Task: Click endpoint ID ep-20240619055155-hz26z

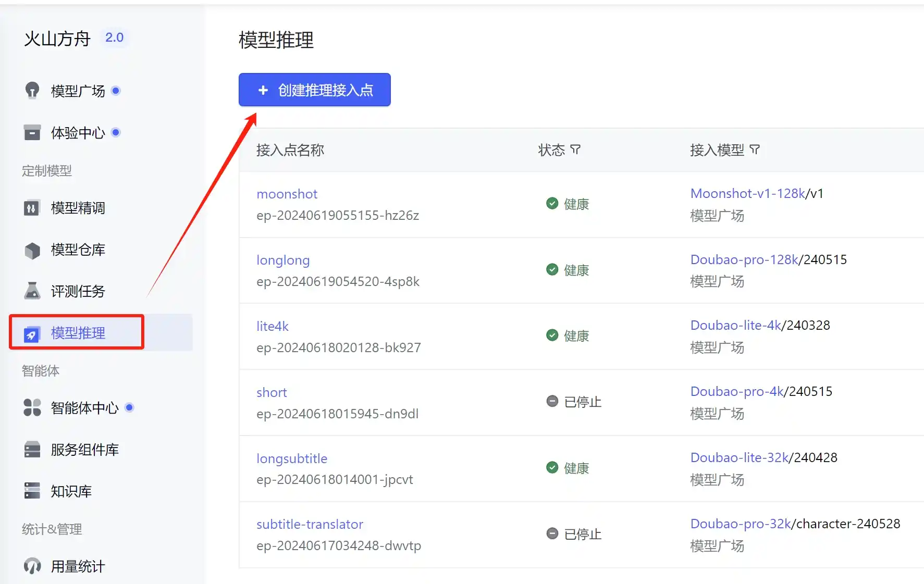Action: coord(338,215)
